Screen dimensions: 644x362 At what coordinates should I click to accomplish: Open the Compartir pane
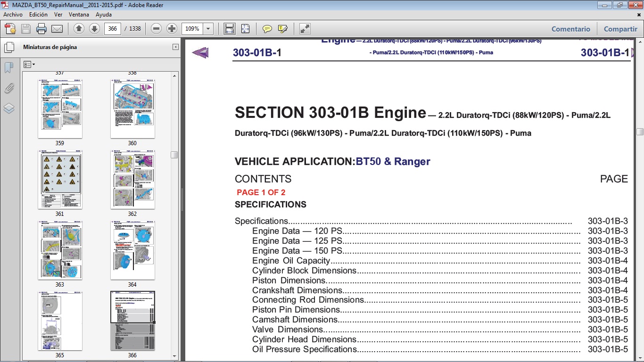[620, 29]
